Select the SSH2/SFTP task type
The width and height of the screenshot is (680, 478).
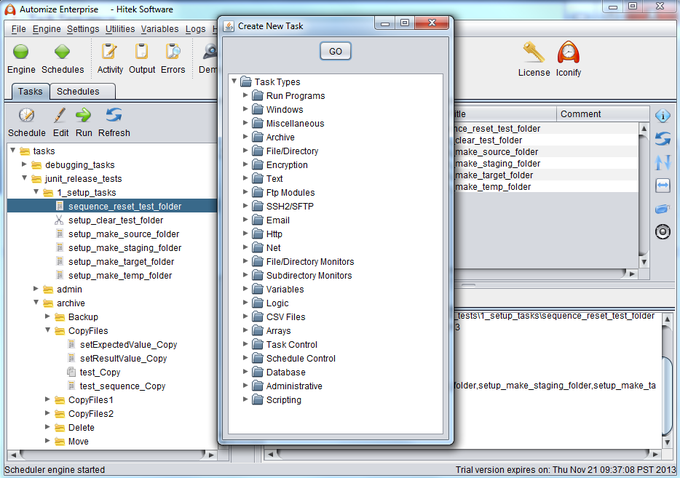290,206
